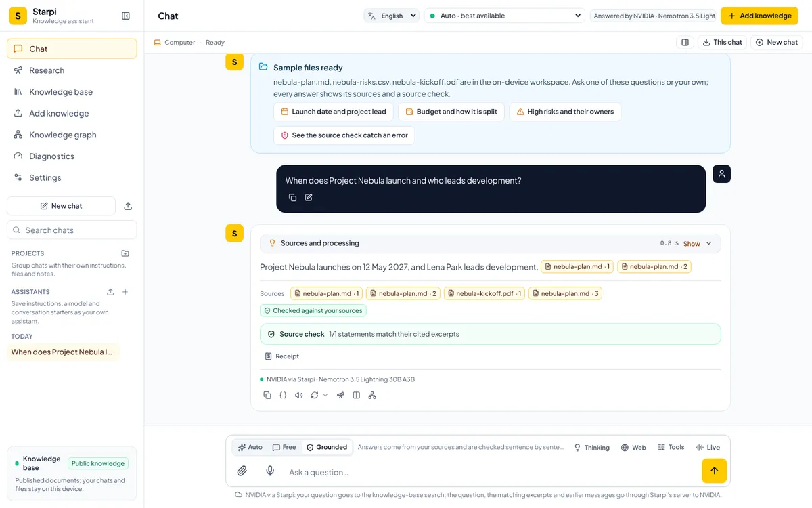
Task: Toggle the side panel layout icon in top bar
Action: click(x=685, y=42)
